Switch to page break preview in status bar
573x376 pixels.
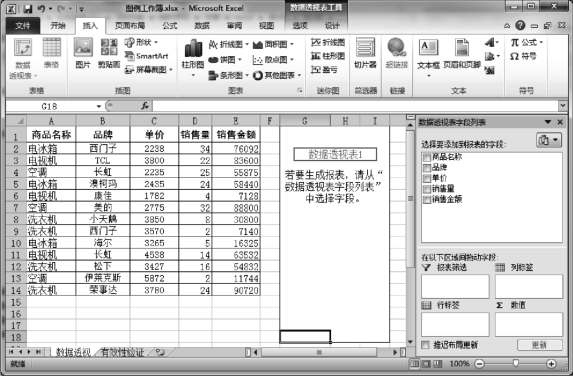[438, 364]
